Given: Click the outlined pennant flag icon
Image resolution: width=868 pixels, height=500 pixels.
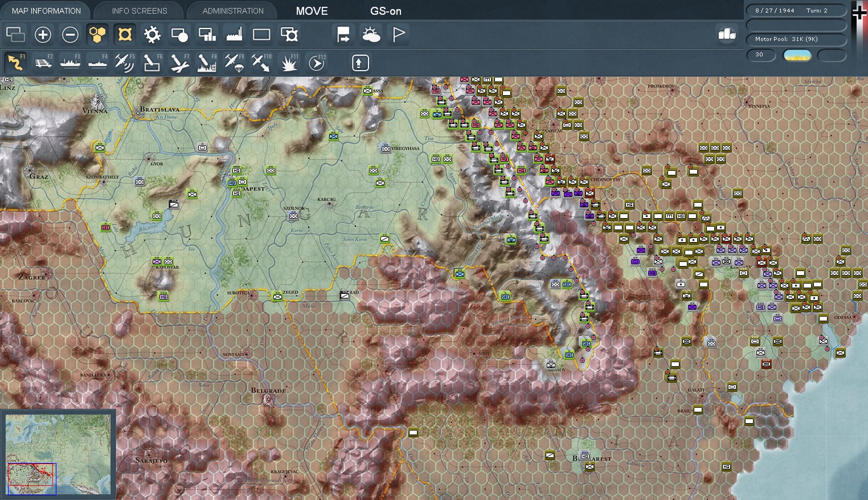Looking at the screenshot, I should coord(398,35).
